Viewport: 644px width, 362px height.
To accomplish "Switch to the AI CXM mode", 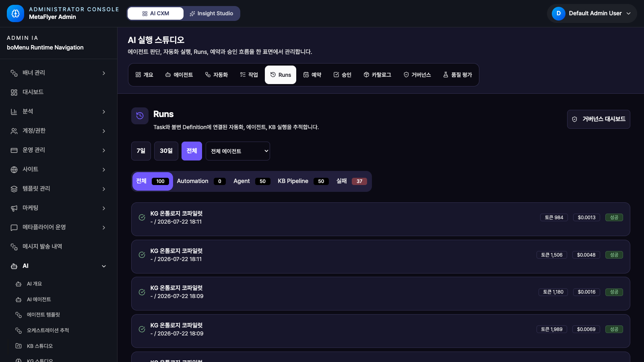I will (155, 13).
